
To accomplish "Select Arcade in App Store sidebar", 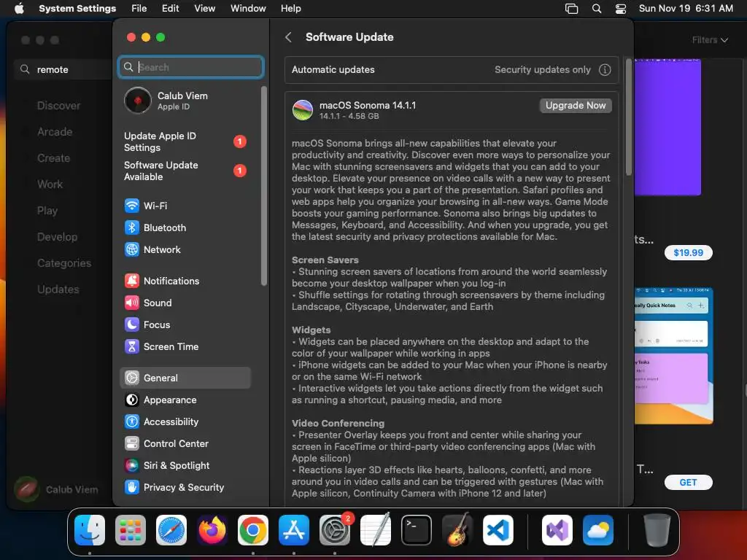I will click(55, 132).
